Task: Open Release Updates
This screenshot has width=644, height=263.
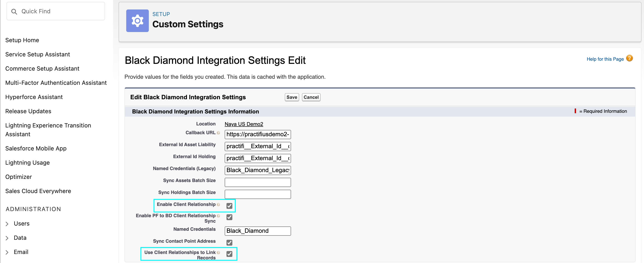Action: click(28, 111)
